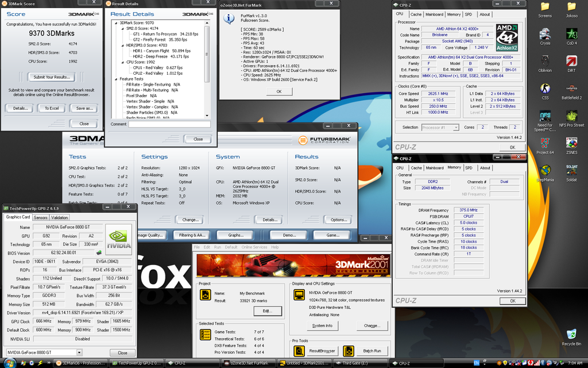Click Edit... in 3DMark2001 Project
The height and width of the screenshot is (368, 588).
pos(268,311)
